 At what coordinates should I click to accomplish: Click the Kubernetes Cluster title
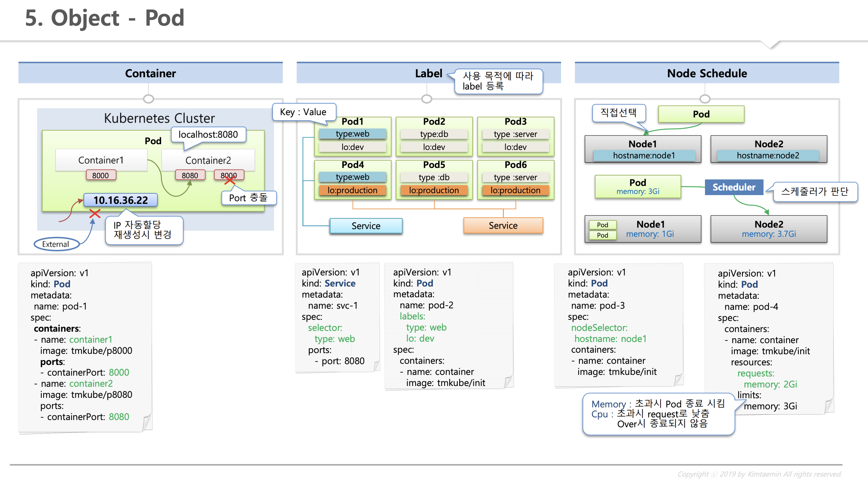(x=159, y=118)
